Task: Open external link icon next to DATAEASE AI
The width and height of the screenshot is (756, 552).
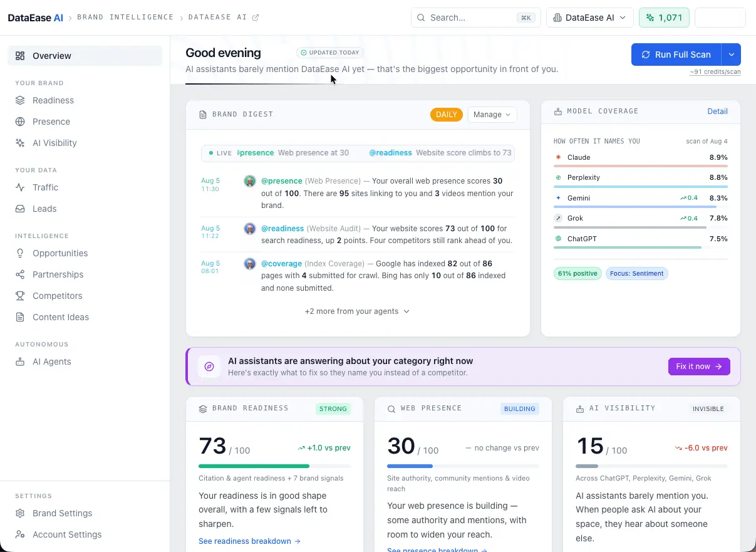Action: (x=256, y=18)
